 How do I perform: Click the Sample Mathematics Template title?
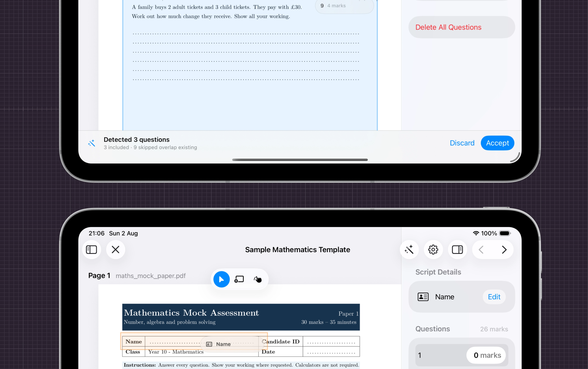[x=297, y=250]
